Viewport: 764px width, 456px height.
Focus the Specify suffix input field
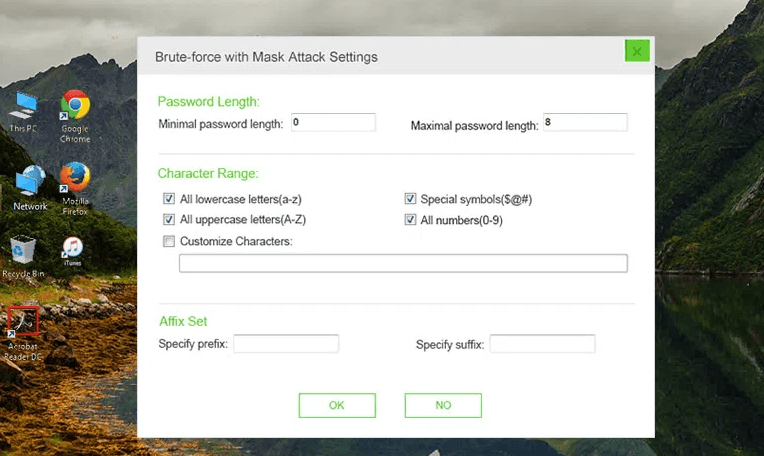pos(542,344)
